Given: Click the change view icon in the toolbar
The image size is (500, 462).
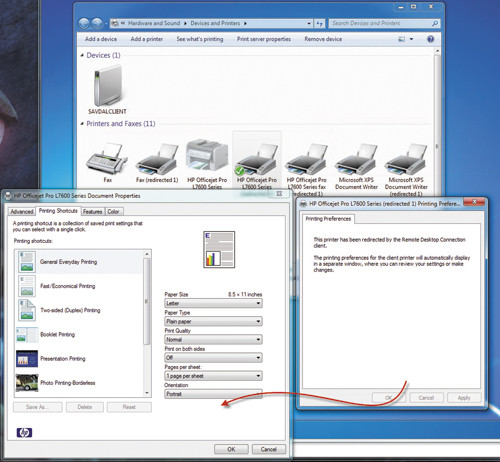Looking at the screenshot, I should [402, 39].
